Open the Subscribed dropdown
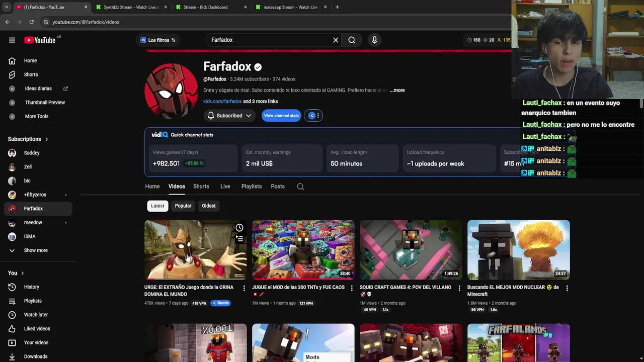644x362 pixels. 229,116
